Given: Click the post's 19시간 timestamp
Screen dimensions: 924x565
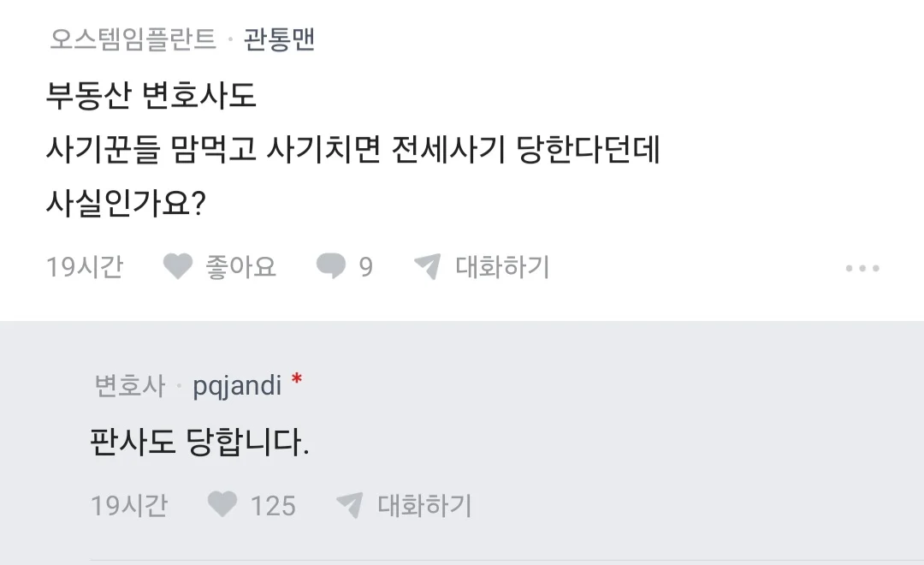Looking at the screenshot, I should pyautogui.click(x=85, y=267).
